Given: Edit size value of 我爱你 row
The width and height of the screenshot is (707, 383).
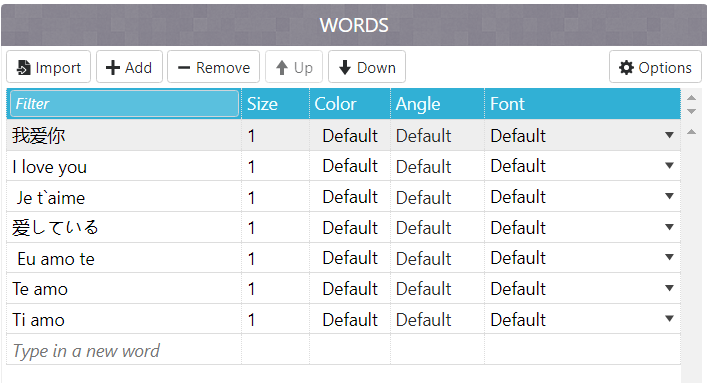Looking at the screenshot, I should click(x=275, y=135).
